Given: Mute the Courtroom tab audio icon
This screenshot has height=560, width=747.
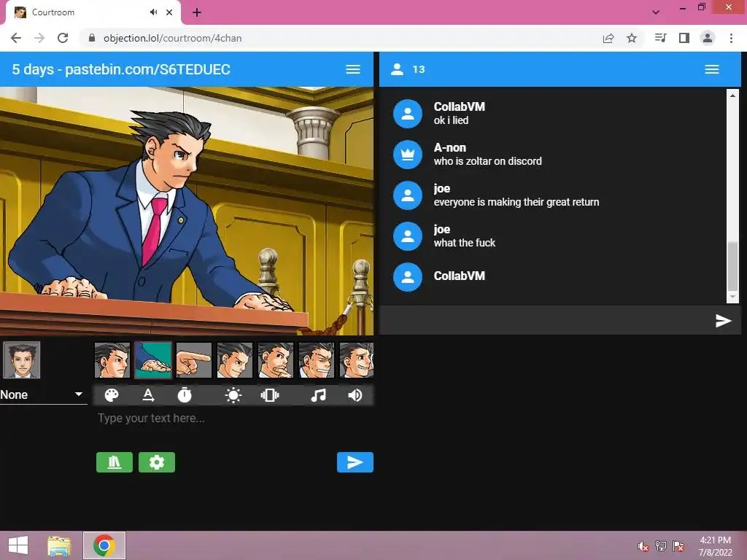Looking at the screenshot, I should [x=153, y=12].
